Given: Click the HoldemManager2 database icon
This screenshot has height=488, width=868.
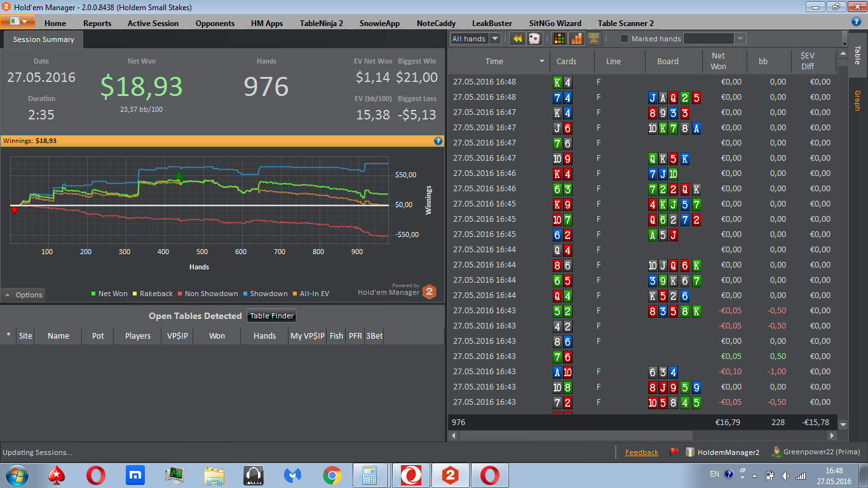Looking at the screenshot, I should (x=690, y=452).
